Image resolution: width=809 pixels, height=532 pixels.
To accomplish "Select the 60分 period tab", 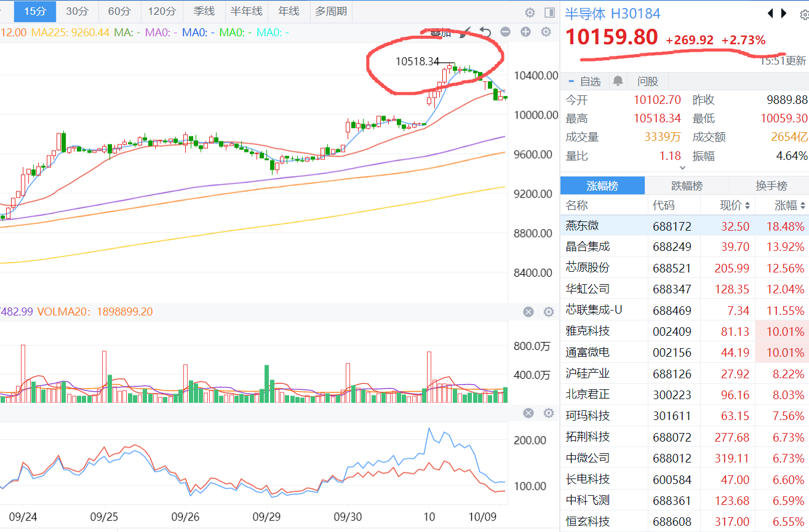I will pyautogui.click(x=119, y=11).
